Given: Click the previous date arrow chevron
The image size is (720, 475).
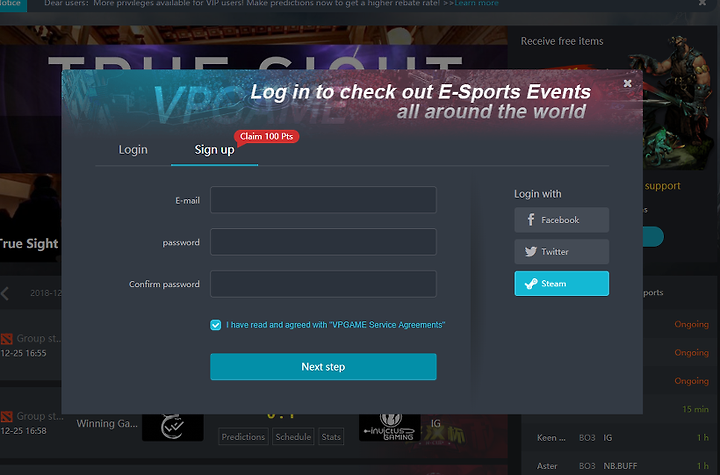Looking at the screenshot, I should pyautogui.click(x=5, y=293).
